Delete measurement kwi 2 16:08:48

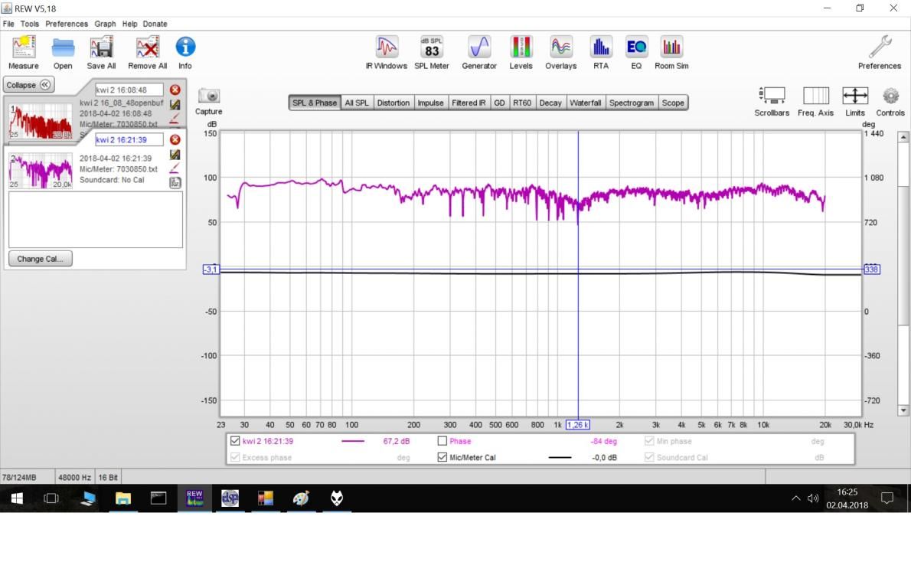175,90
